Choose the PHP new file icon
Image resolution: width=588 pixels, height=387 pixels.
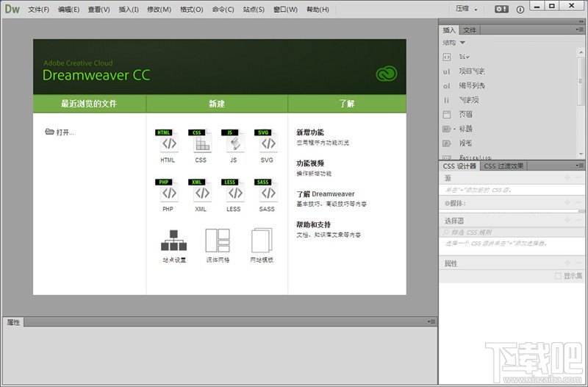(168, 191)
